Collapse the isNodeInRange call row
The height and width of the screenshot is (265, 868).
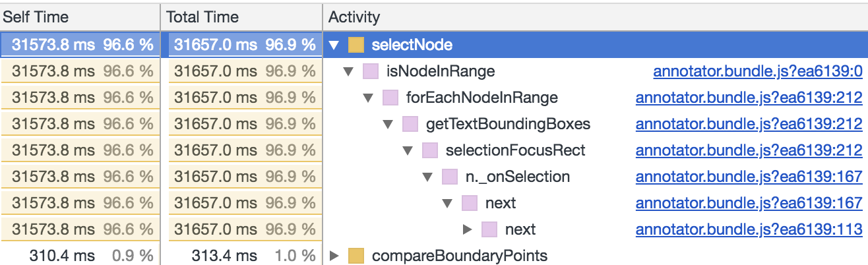click(349, 71)
